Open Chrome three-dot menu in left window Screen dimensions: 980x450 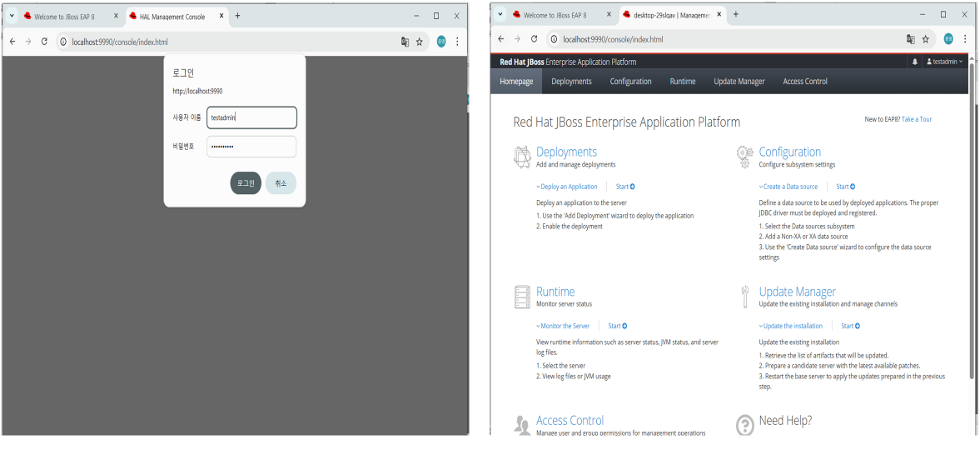click(457, 42)
